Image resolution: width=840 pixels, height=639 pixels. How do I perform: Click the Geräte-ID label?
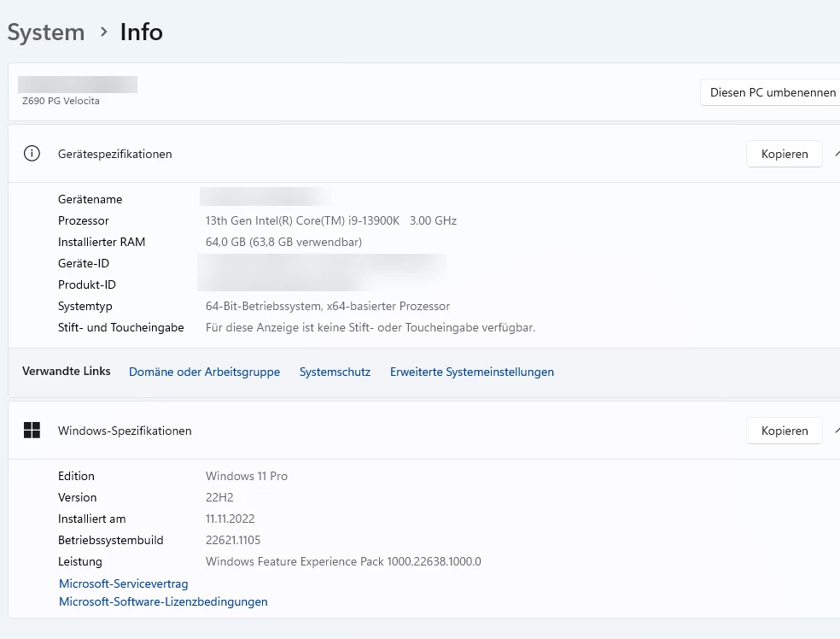84,263
